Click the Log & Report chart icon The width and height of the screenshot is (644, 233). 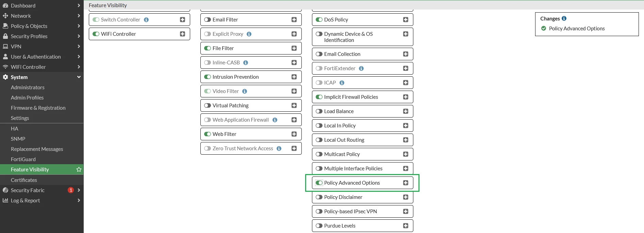click(5, 200)
